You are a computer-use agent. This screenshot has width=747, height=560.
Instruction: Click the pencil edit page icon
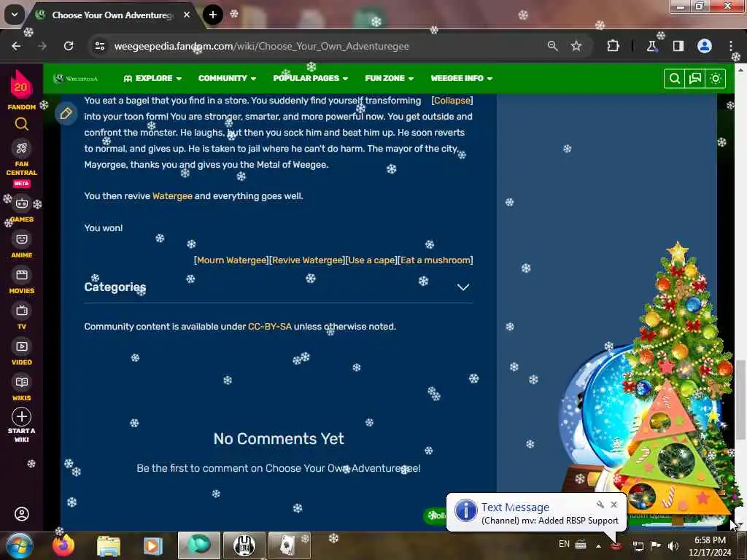[x=66, y=113]
